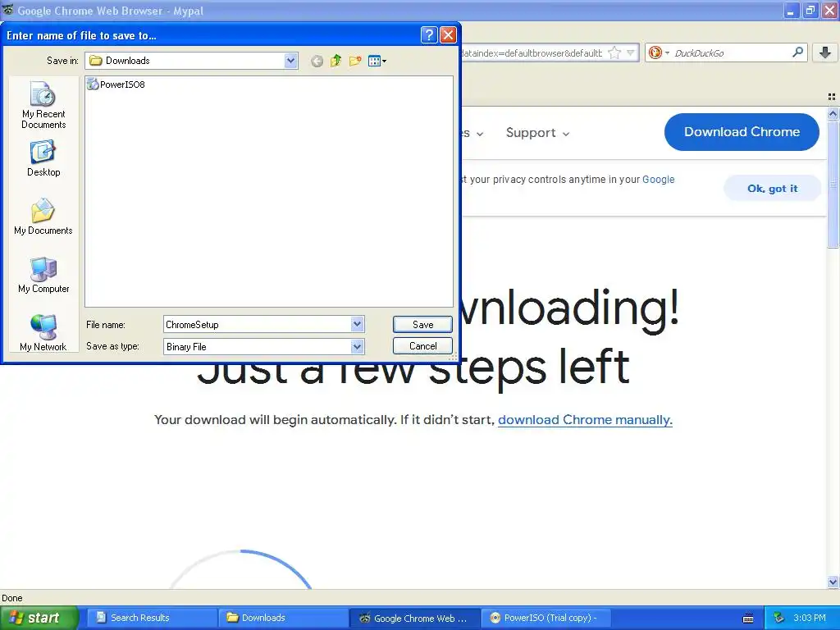Jump to Desktop location in save dialog
The width and height of the screenshot is (840, 630).
[x=43, y=158]
